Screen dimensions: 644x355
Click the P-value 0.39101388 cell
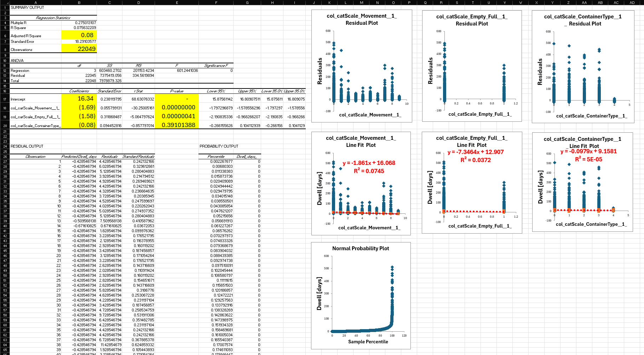point(177,125)
